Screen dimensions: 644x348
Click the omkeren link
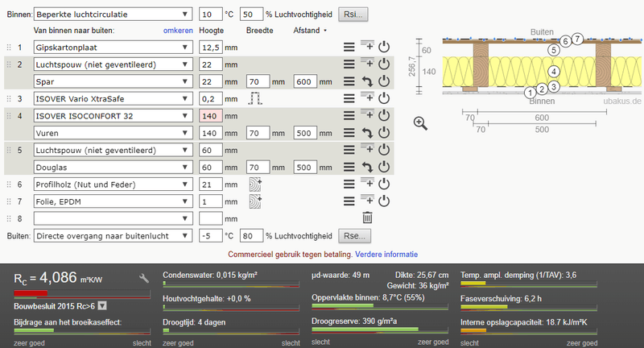pyautogui.click(x=178, y=31)
